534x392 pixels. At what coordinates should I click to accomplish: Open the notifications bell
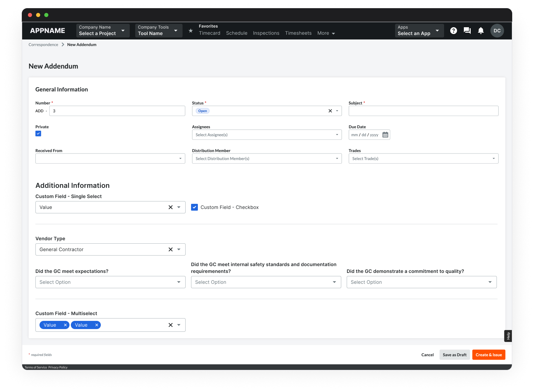pos(481,31)
